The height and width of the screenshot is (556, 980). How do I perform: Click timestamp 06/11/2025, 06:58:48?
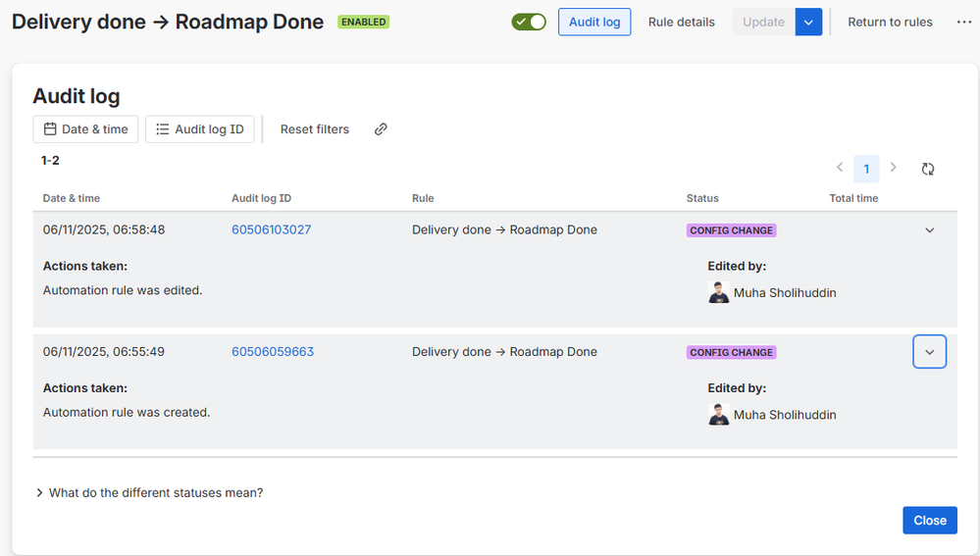click(x=104, y=229)
